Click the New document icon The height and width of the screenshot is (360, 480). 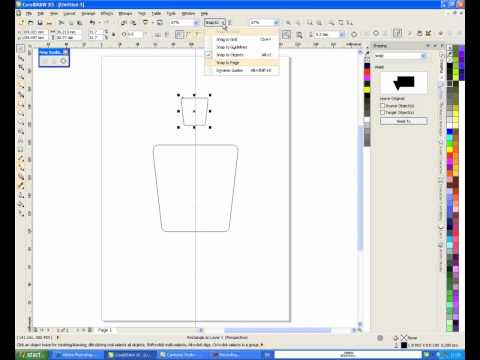[22, 23]
